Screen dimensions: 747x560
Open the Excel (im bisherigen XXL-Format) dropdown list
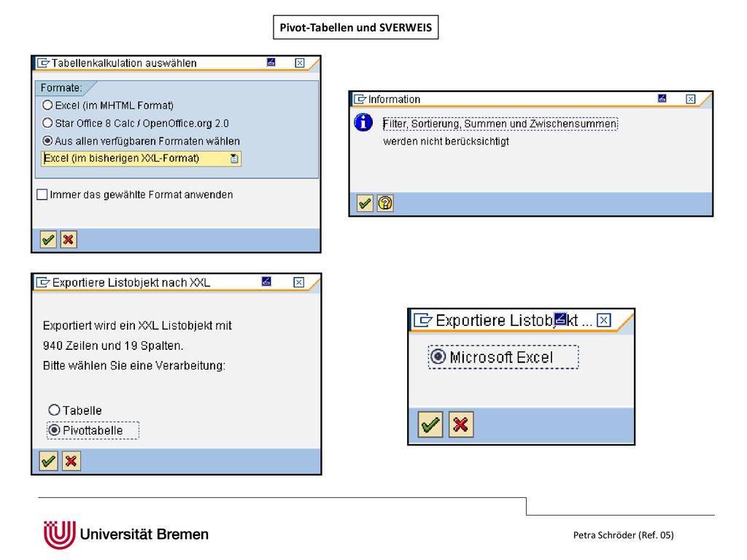[x=234, y=158]
